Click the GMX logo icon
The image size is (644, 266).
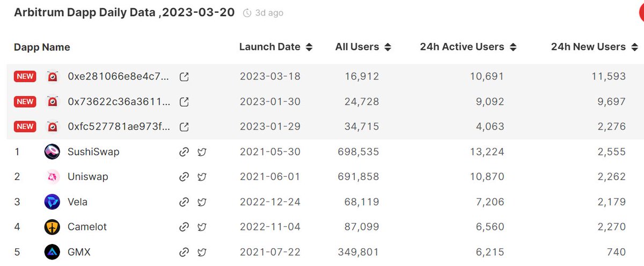(52, 252)
